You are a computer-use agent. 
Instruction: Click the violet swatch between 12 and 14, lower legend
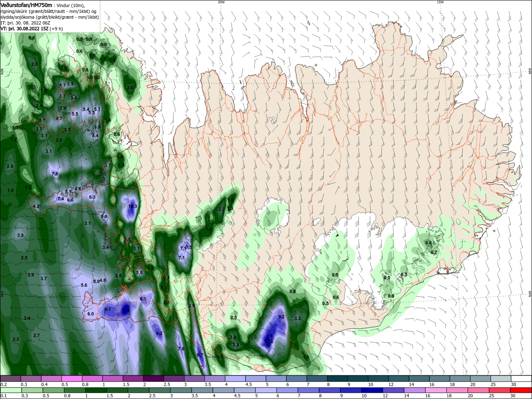[x=393, y=390]
